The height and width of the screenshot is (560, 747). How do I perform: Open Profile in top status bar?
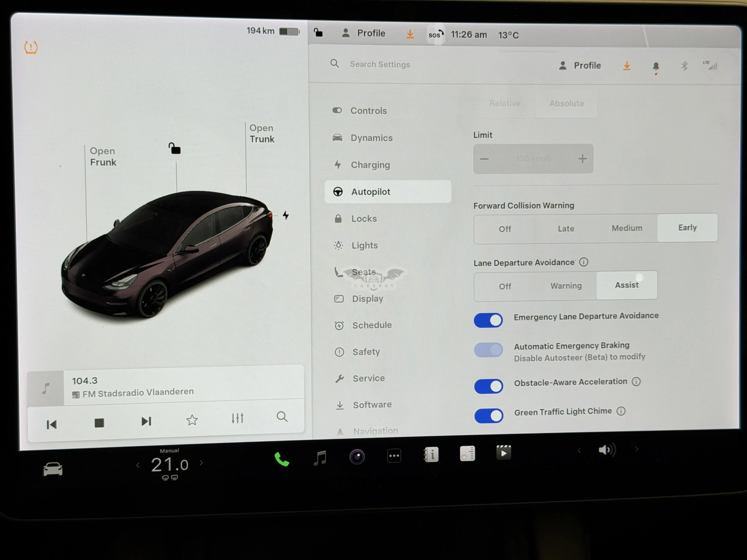coord(364,33)
